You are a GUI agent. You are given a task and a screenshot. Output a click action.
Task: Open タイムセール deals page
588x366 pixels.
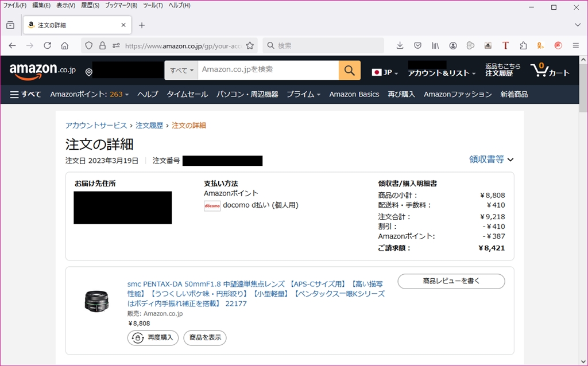(187, 95)
